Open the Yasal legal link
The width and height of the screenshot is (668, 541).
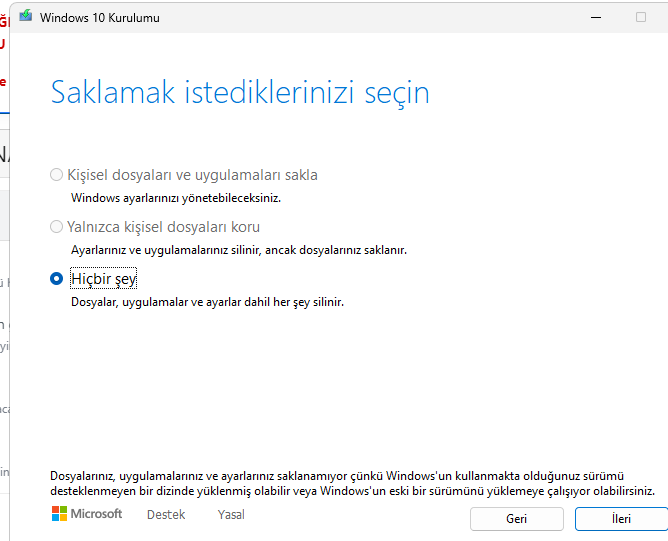(231, 515)
